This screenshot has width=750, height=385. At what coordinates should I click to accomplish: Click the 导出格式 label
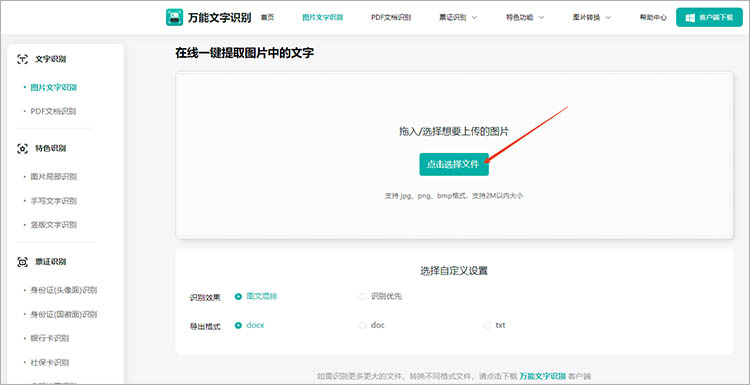[205, 328]
